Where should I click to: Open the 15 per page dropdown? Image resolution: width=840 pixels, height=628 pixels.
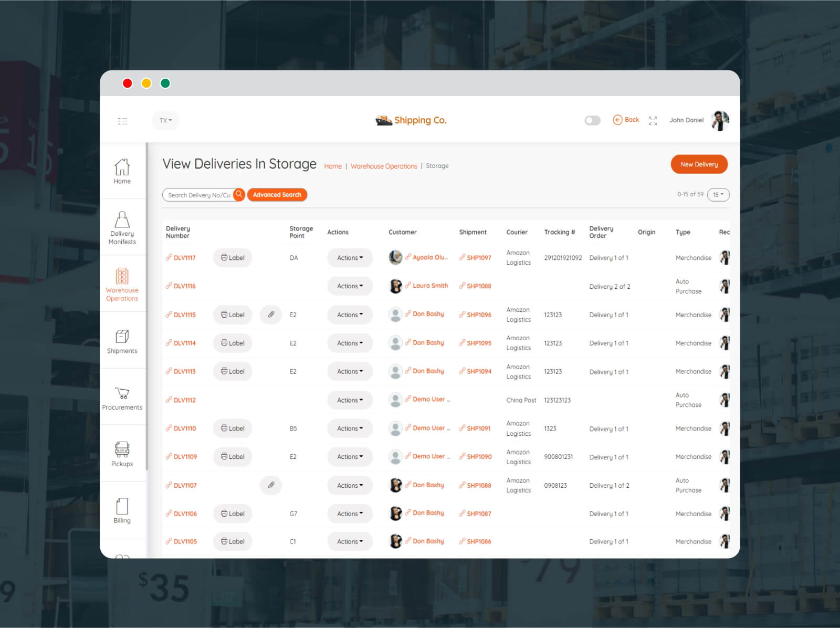pyautogui.click(x=718, y=194)
